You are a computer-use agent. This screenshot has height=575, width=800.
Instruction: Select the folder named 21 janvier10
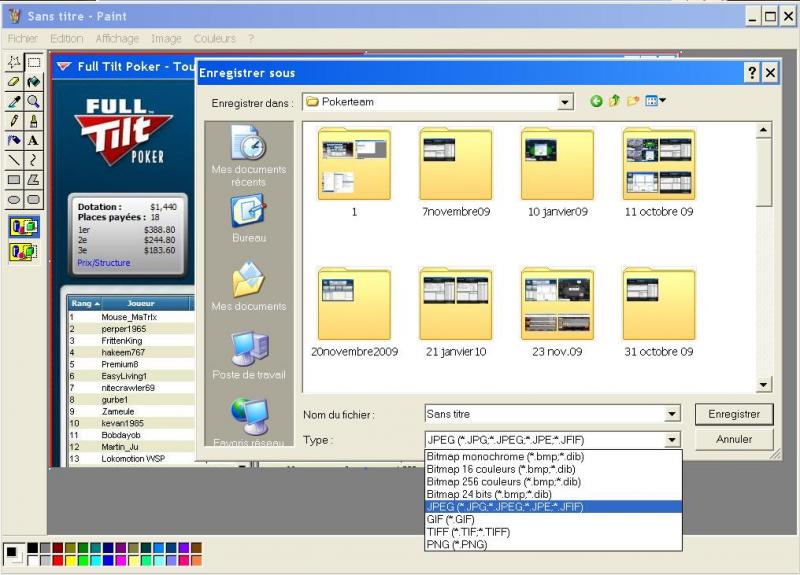click(x=456, y=312)
